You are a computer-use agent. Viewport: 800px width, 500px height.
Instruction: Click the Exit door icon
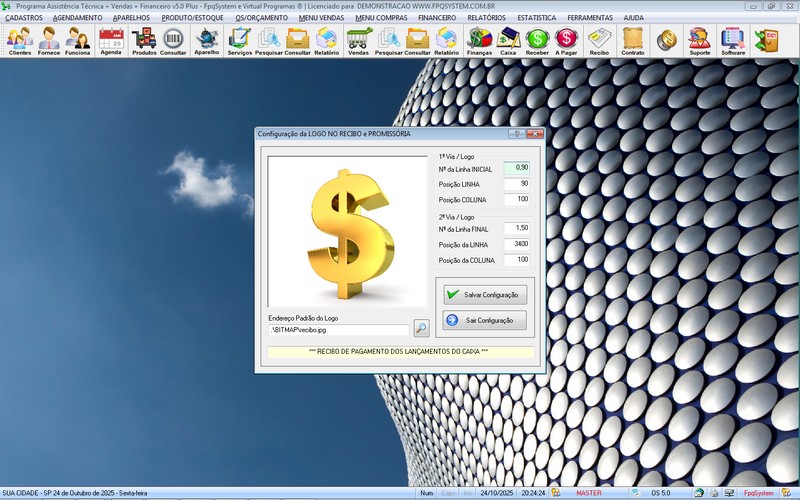(767, 40)
